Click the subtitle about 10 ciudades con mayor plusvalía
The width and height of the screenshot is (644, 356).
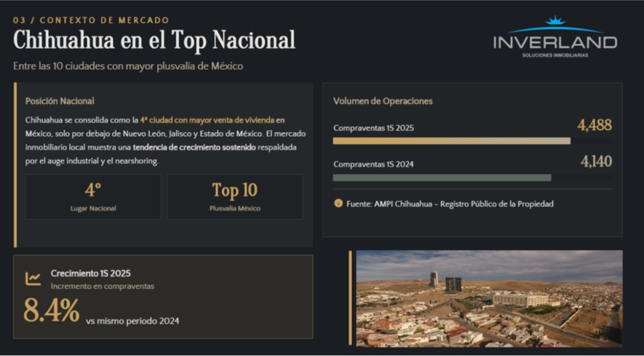tap(128, 66)
